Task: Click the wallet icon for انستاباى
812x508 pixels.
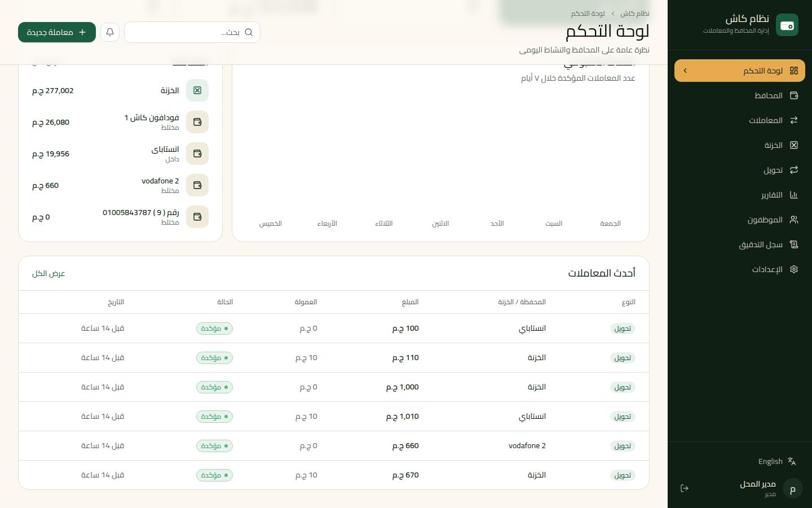Action: (197, 154)
